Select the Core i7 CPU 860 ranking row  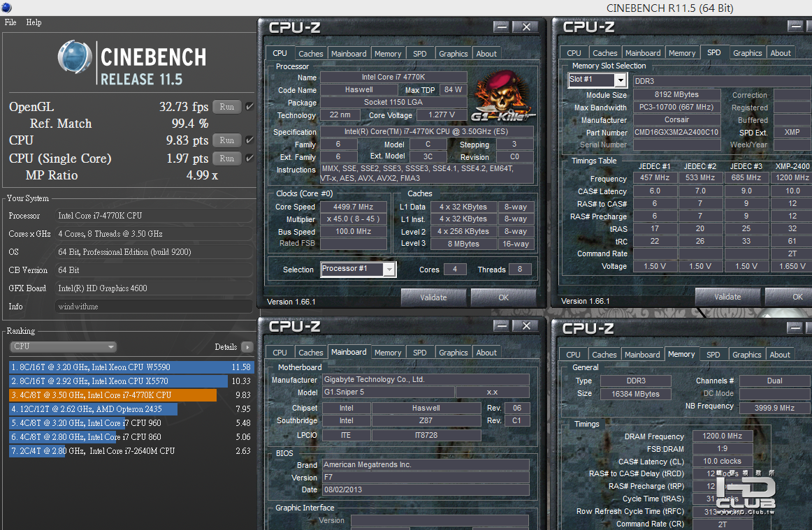click(x=130, y=437)
